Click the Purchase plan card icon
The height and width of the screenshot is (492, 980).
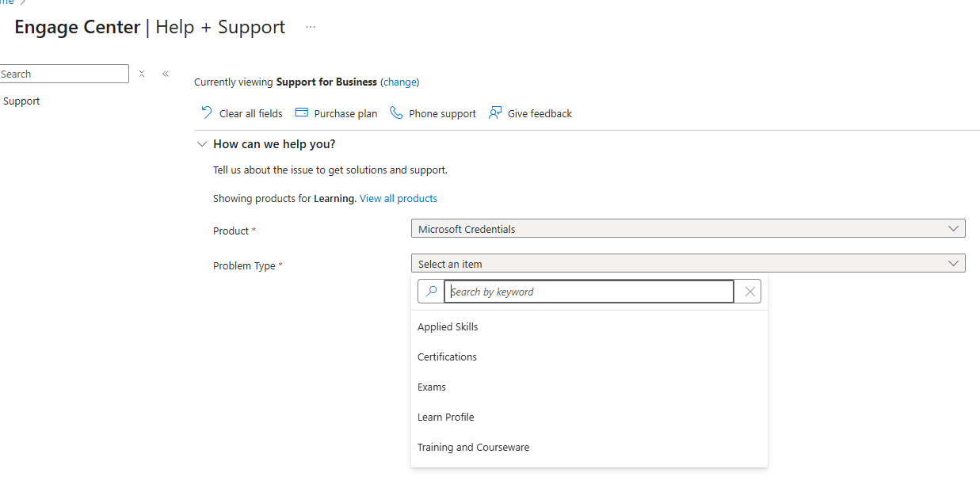coord(301,113)
